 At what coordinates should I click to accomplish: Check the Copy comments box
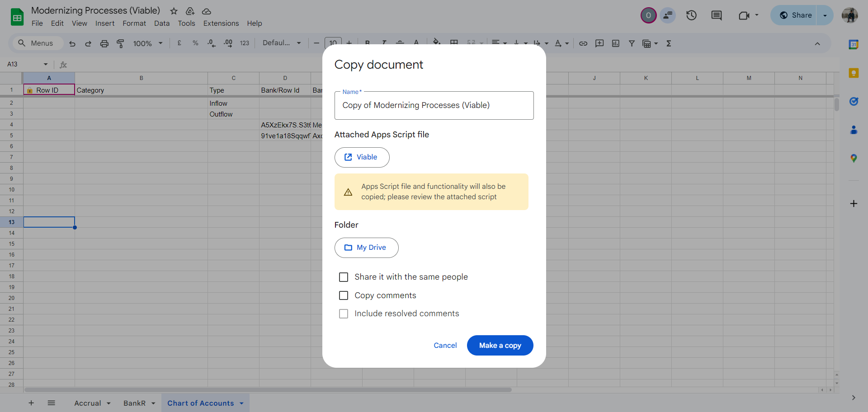click(x=344, y=295)
